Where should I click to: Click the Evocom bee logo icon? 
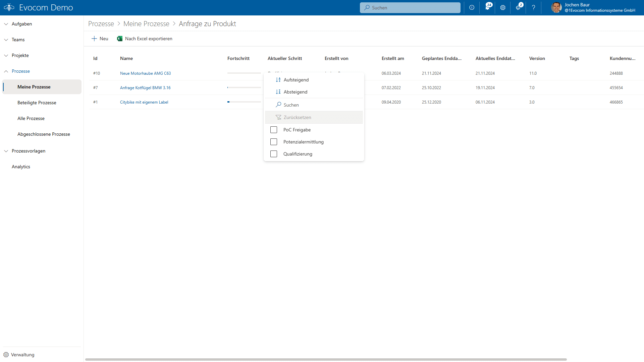coord(9,7)
